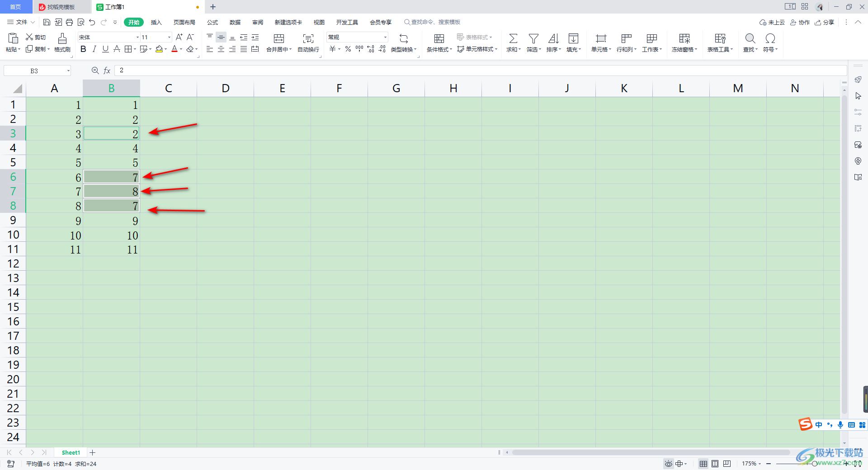
Task: Apply the red font color swatch
Action: point(175,49)
